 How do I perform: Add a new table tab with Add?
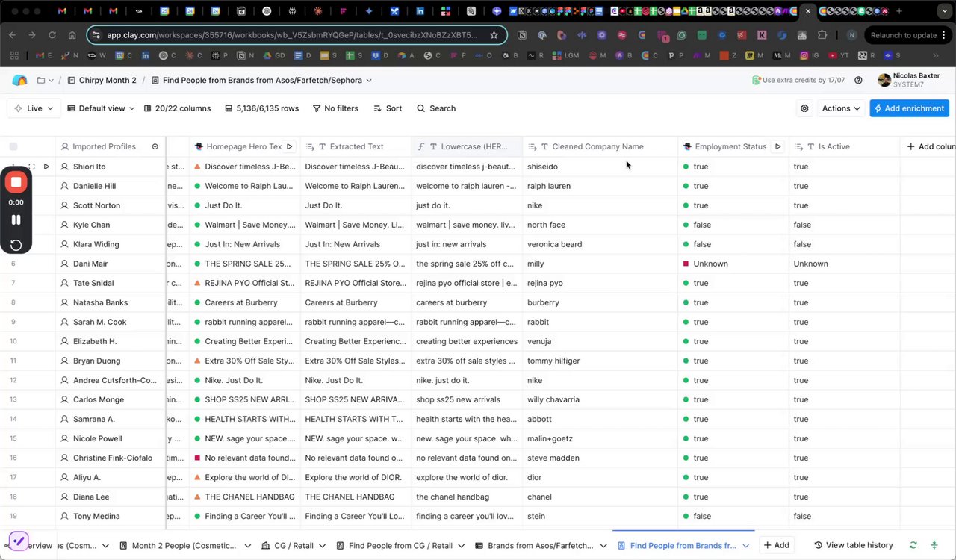click(775, 545)
